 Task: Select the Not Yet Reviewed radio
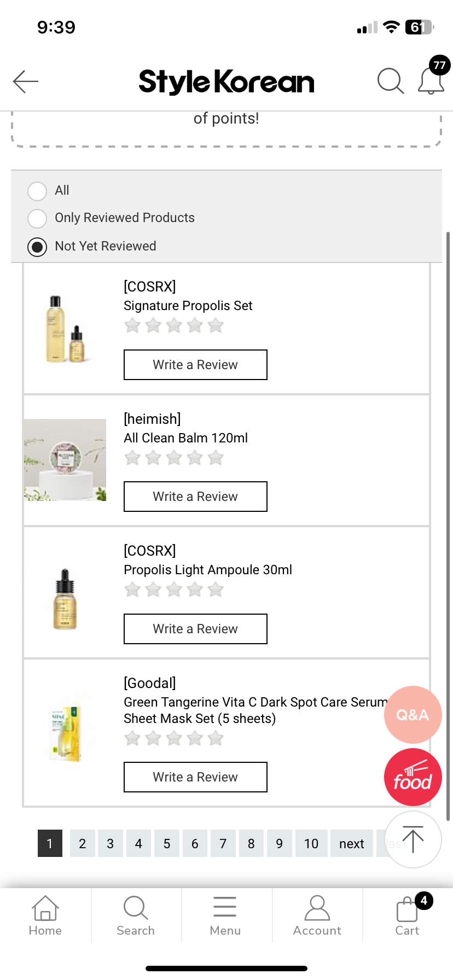[37, 247]
